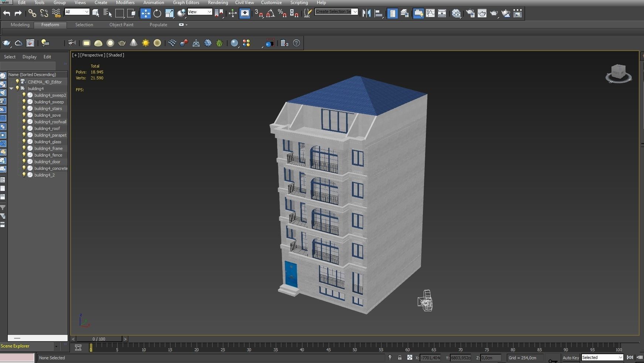Click the Name (Sorted Descending) column header
Viewport: 644px width, 363px height.
tap(37, 75)
